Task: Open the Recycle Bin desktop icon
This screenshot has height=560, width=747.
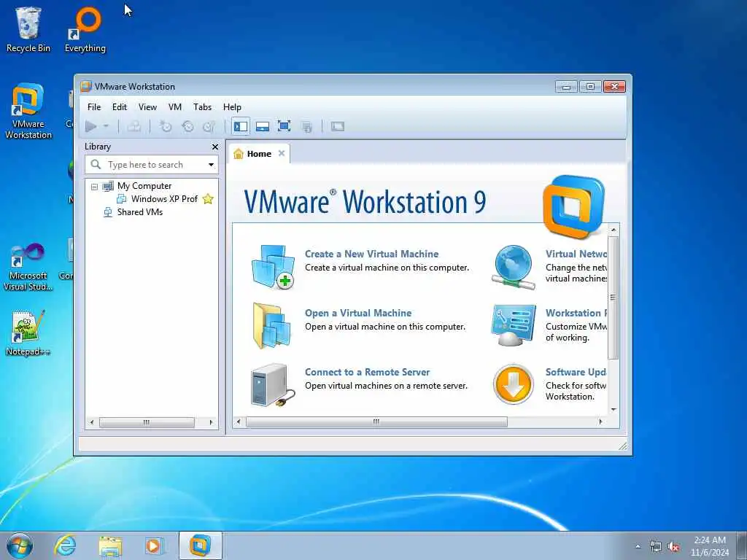Action: [28, 29]
